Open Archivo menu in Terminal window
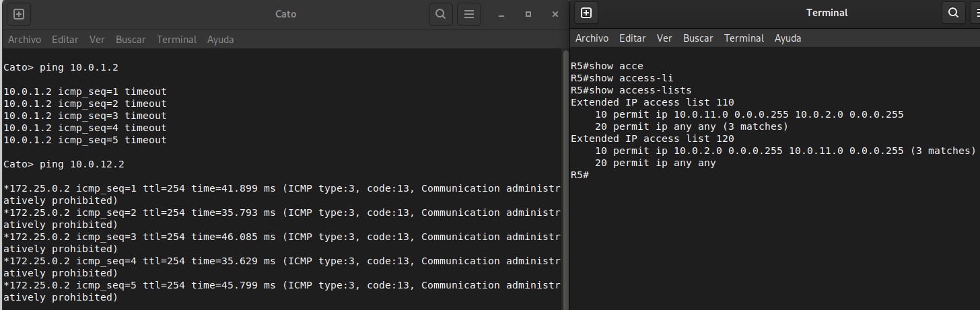Screen dimensions: 980x310 592,38
